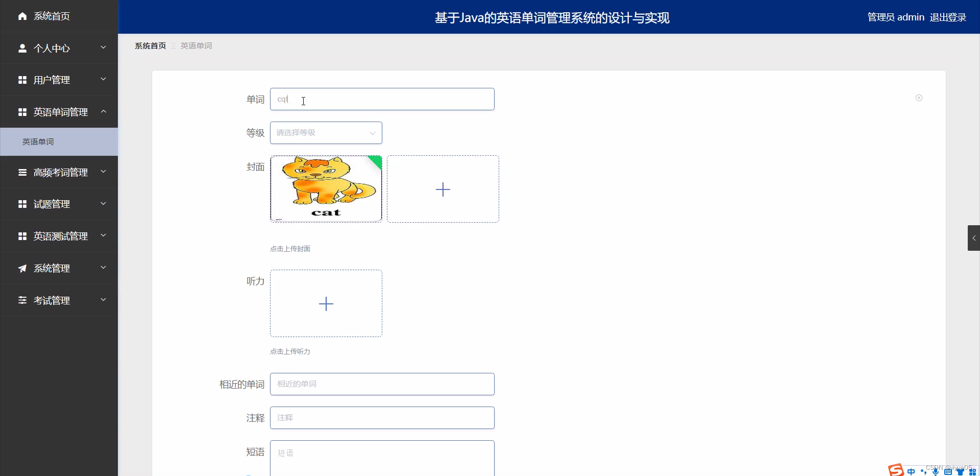This screenshot has width=980, height=476.
Task: Select the 英语单词 submenu item
Action: [37, 141]
